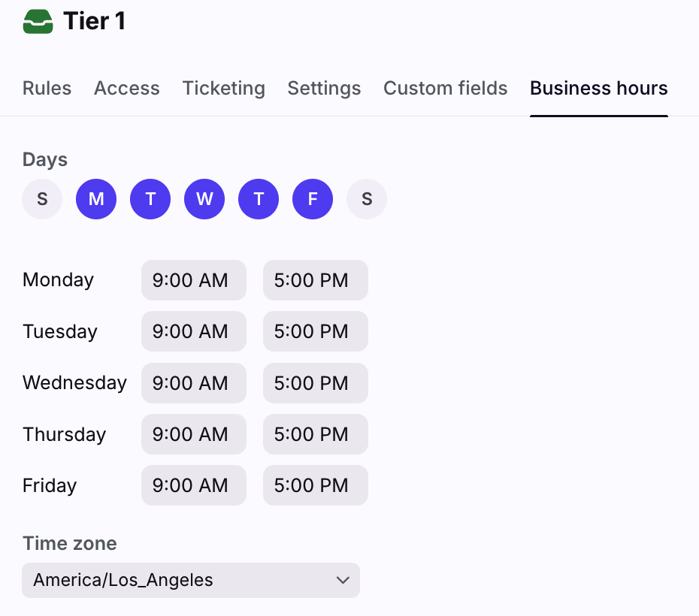Select the Business hours tab
The height and width of the screenshot is (616, 699).
click(x=598, y=89)
